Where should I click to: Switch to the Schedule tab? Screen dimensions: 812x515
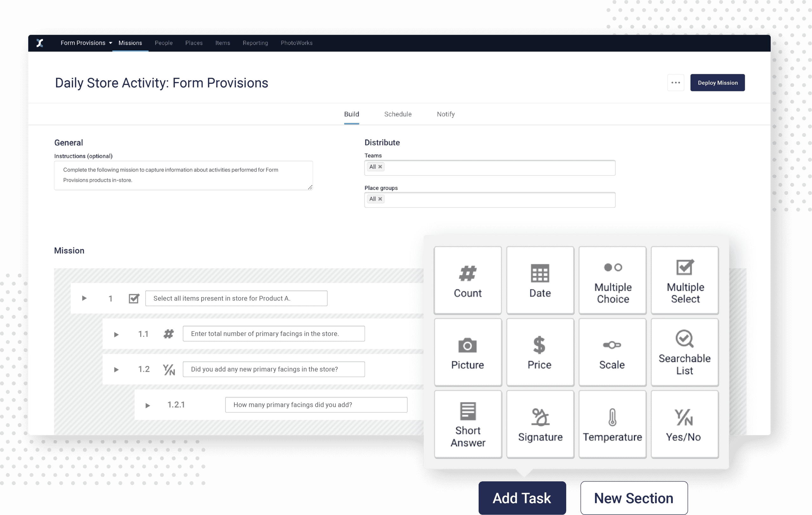(x=396, y=114)
